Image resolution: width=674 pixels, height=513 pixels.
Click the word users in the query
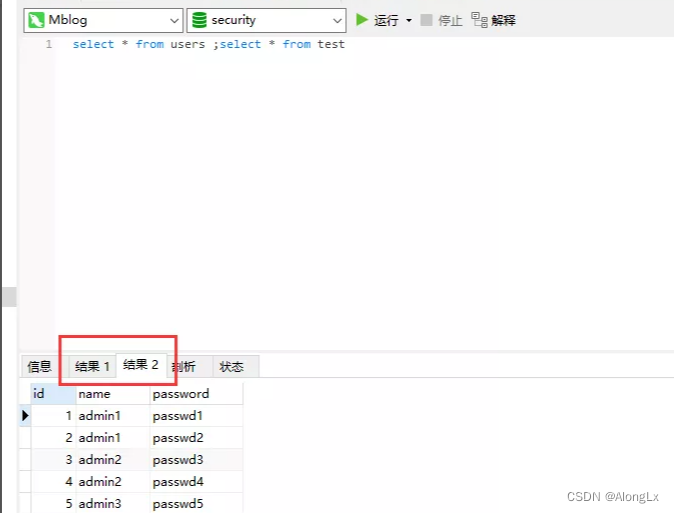point(188,44)
